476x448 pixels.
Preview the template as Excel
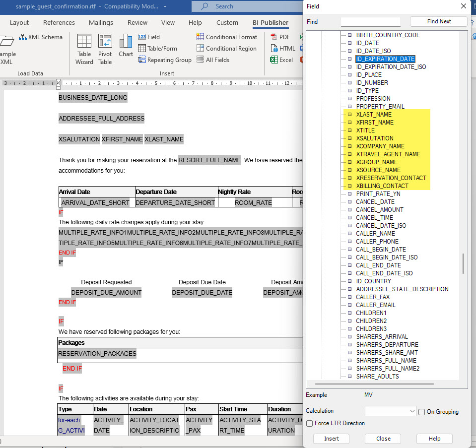coord(281,60)
